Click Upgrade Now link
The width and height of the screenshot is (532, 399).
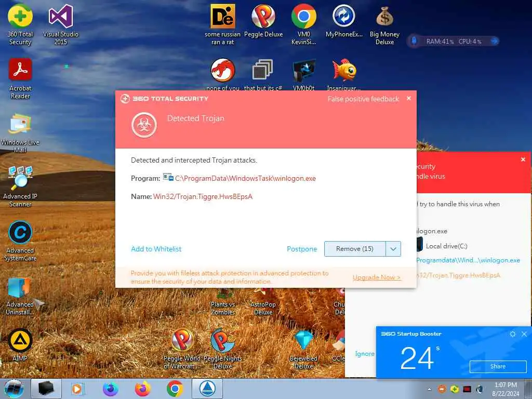click(x=377, y=277)
